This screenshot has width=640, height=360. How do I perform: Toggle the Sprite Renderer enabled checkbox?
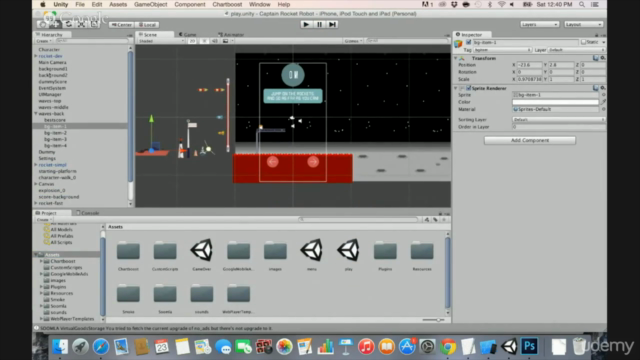(x=469, y=88)
